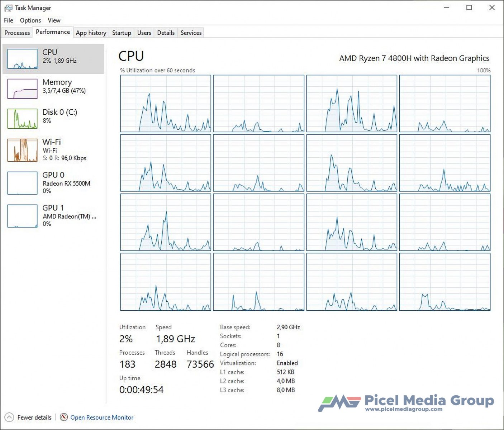Collapse view using Fewer details arrow icon
Viewport: 504px width, 430px height.
[x=9, y=417]
